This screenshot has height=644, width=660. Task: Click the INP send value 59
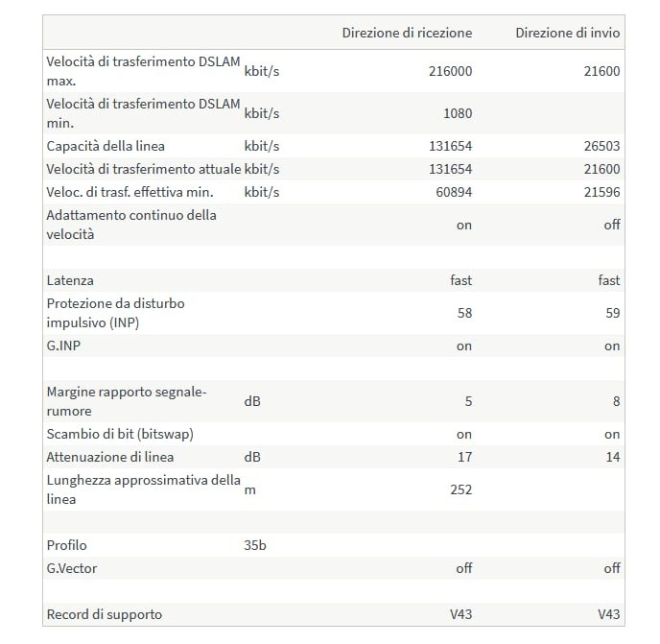(x=612, y=313)
